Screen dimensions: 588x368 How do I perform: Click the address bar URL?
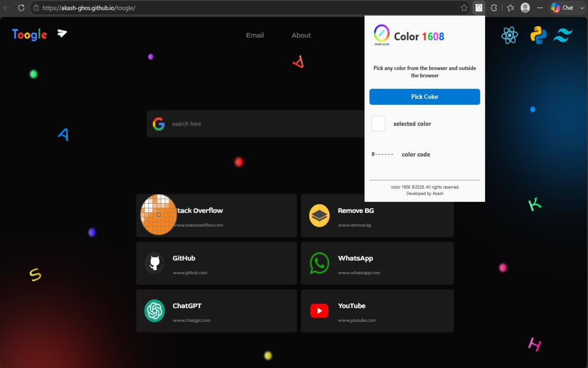click(x=89, y=8)
